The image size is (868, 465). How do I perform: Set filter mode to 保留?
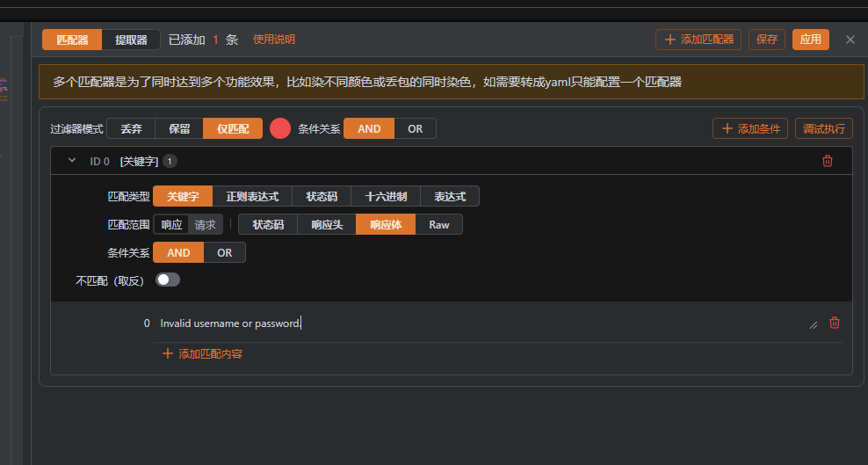click(179, 128)
